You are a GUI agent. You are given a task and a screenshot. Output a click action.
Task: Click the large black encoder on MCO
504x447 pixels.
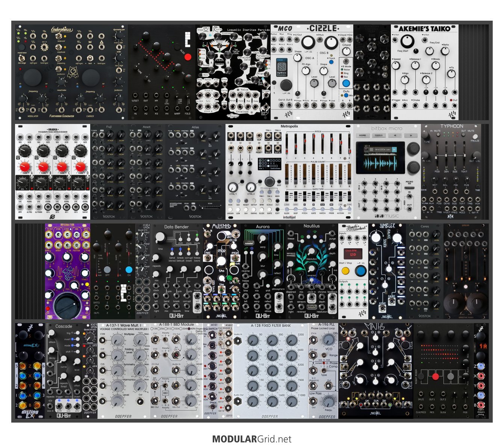286,85
